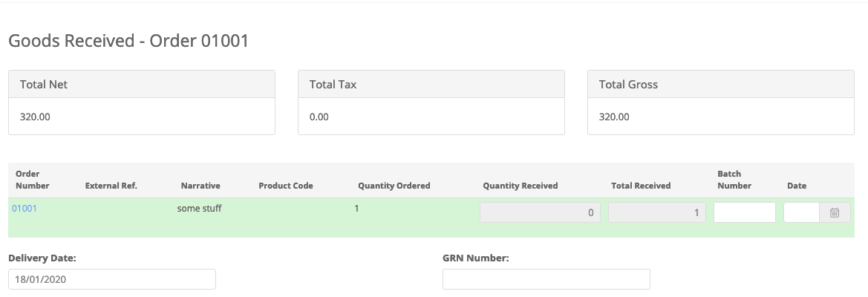The height and width of the screenshot is (297, 868).
Task: Select the 'some stuff' narrative cell
Action: click(199, 209)
